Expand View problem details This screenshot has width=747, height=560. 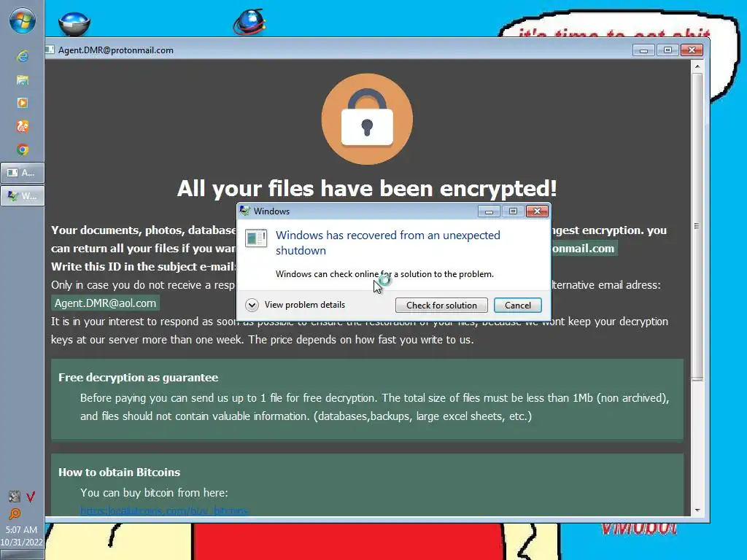coord(295,305)
